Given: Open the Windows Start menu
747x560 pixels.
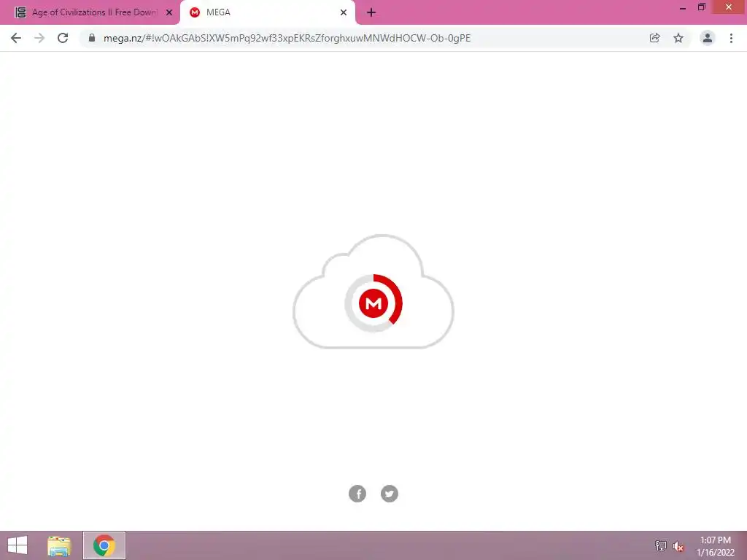Looking at the screenshot, I should pyautogui.click(x=18, y=545).
